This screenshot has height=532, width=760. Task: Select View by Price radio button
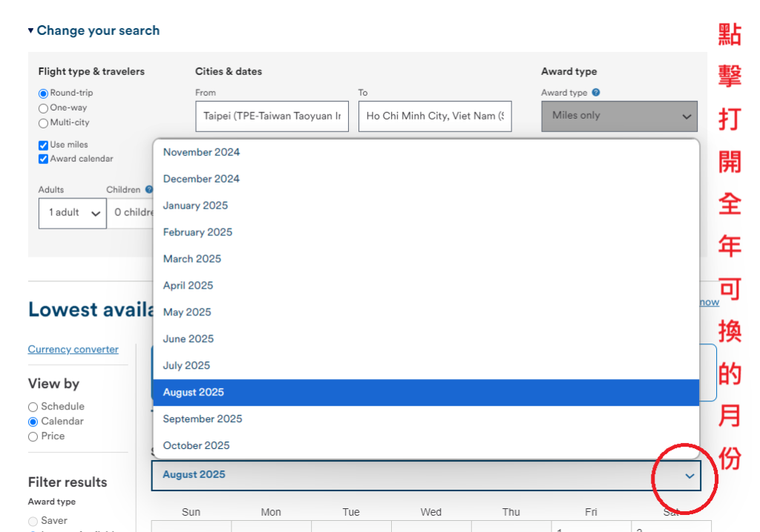33,436
